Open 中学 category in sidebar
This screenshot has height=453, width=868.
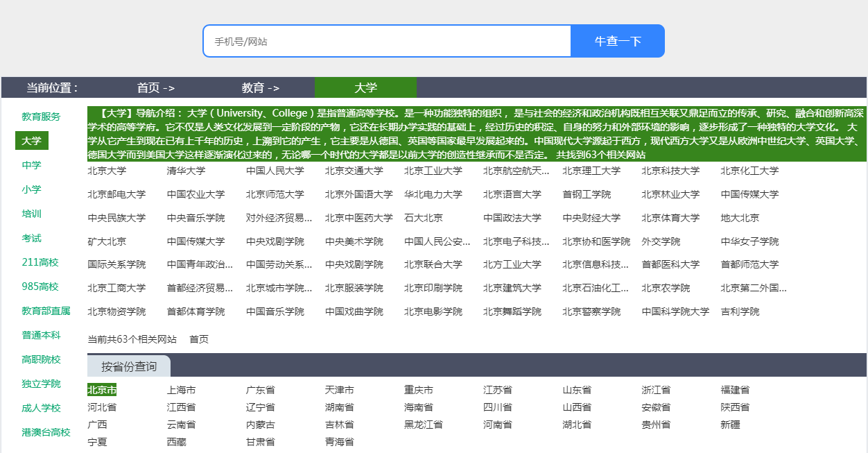31,165
